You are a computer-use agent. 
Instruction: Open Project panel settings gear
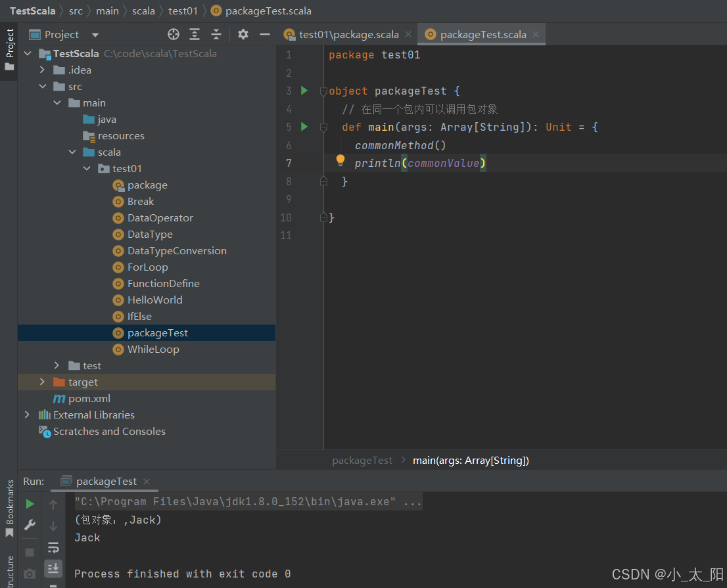(x=243, y=34)
